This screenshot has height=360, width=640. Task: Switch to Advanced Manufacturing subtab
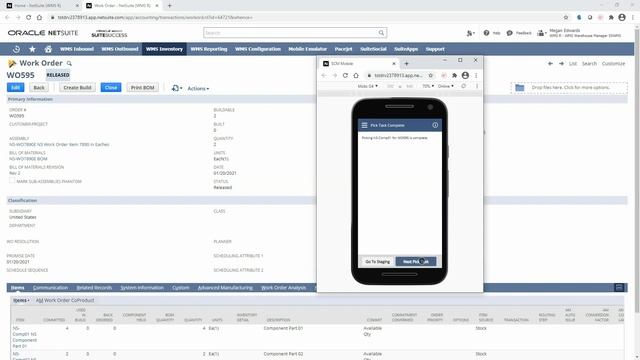225,288
